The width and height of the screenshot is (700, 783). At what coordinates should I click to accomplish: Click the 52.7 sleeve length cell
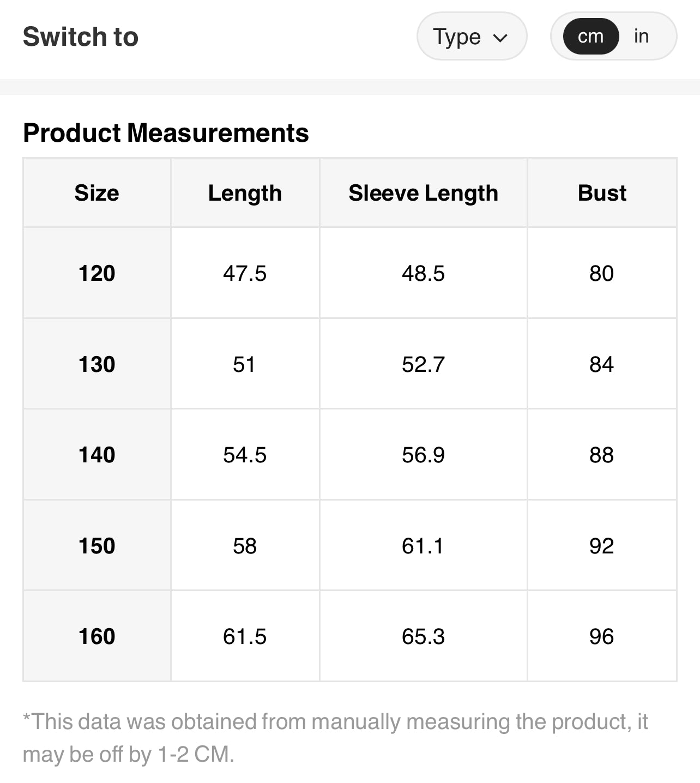click(423, 364)
